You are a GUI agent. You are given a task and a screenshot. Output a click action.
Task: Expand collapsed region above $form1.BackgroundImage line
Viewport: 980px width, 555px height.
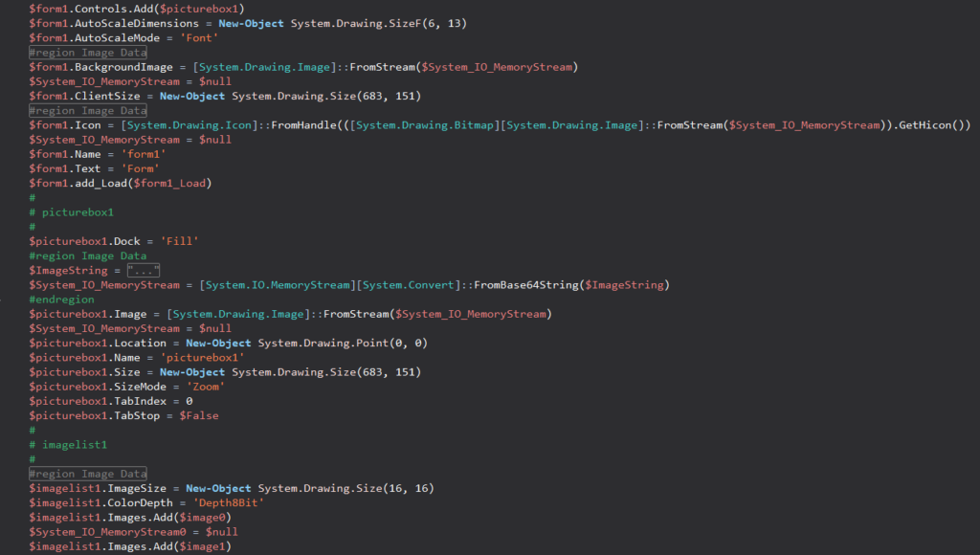(87, 53)
